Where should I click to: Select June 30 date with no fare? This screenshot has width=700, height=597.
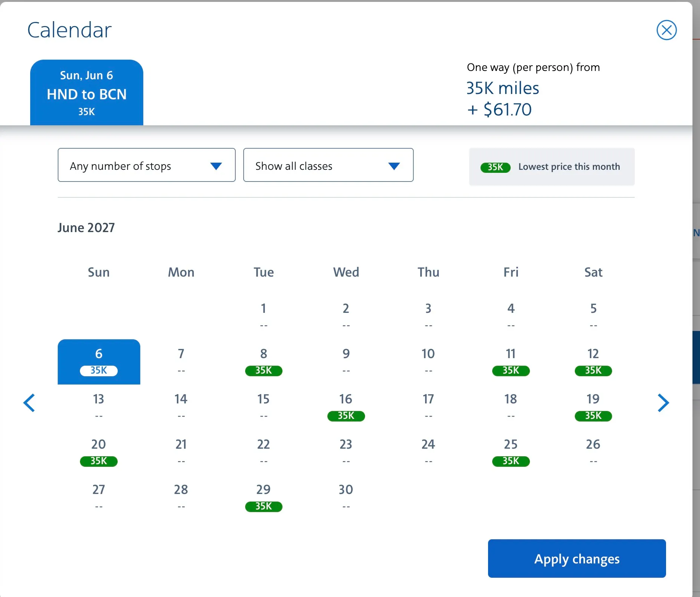coord(346,498)
